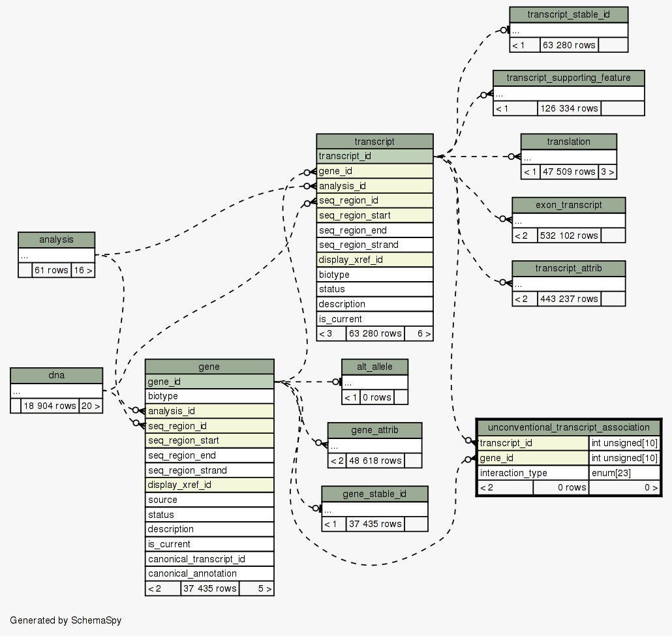This screenshot has width=672, height=636.
Task: Select source row in gene table
Action: [x=209, y=500]
